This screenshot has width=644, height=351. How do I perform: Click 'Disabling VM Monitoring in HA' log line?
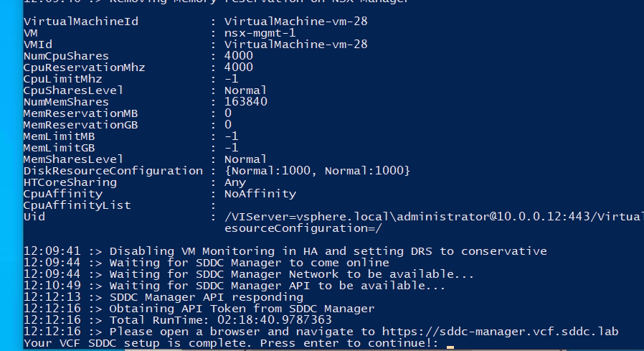[285, 251]
